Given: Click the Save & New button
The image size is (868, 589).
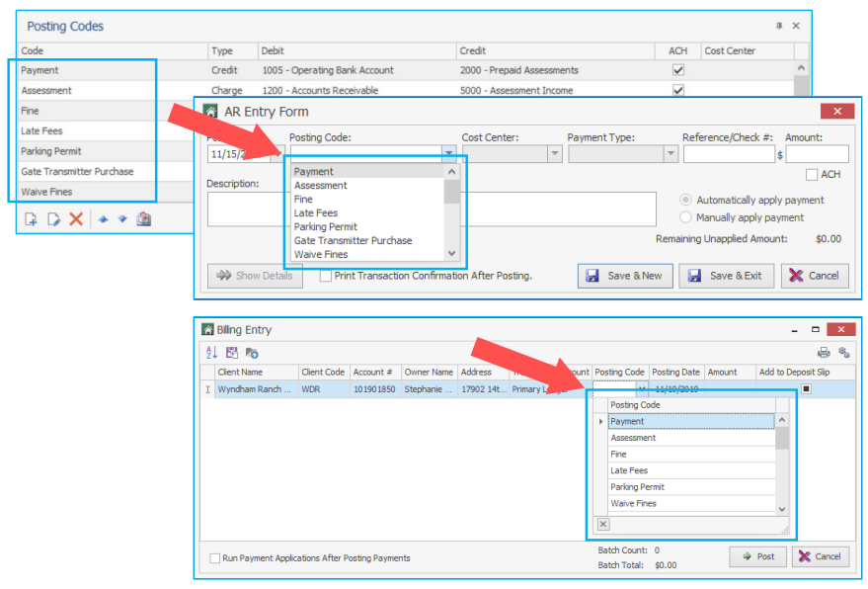Looking at the screenshot, I should click(x=625, y=276).
